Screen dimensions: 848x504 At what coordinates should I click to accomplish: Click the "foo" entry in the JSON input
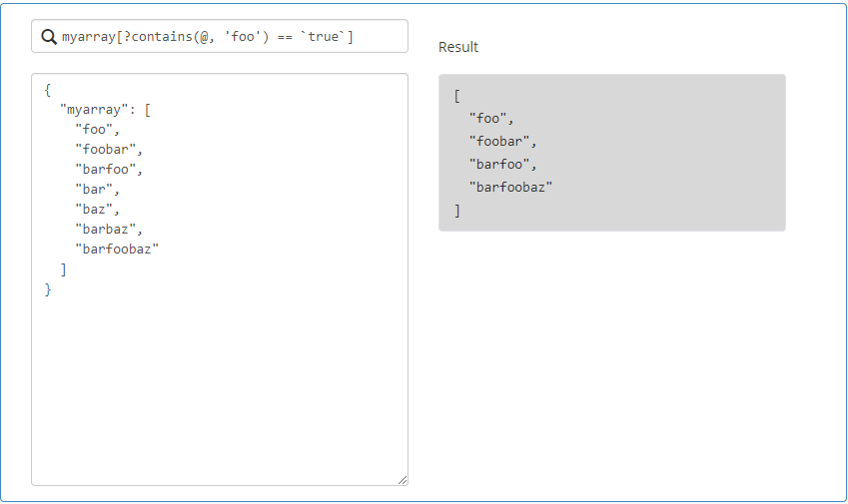[94, 130]
